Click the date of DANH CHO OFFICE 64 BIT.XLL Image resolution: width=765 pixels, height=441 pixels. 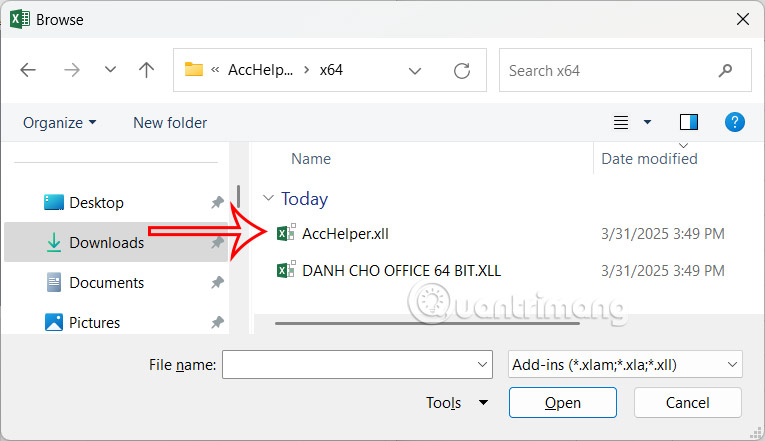pos(663,271)
